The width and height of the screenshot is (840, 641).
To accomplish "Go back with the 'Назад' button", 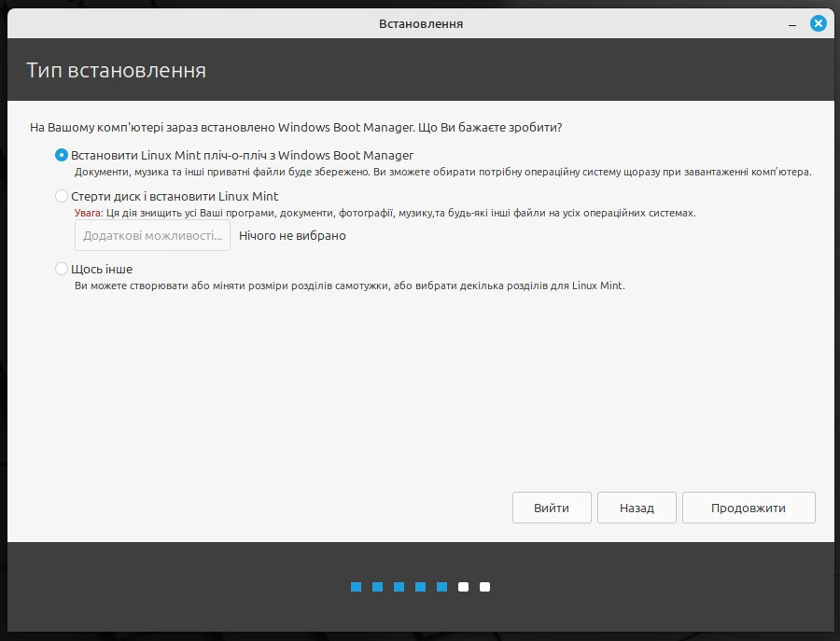I will [637, 508].
